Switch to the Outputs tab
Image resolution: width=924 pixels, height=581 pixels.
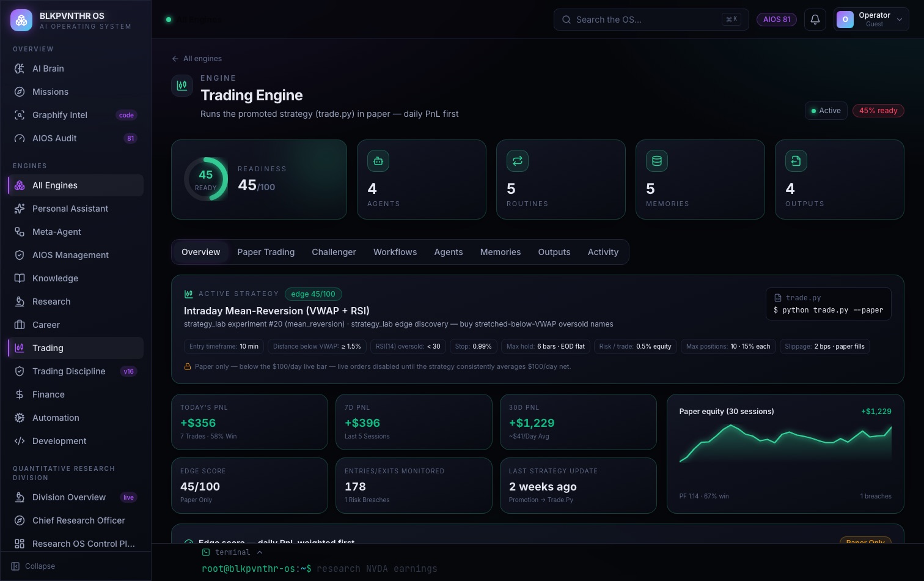tap(554, 252)
